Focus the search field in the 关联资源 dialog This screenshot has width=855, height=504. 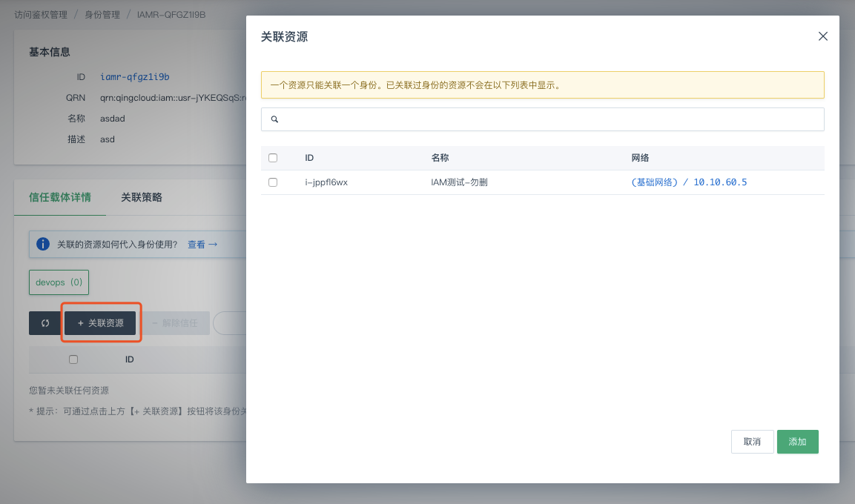(549, 119)
